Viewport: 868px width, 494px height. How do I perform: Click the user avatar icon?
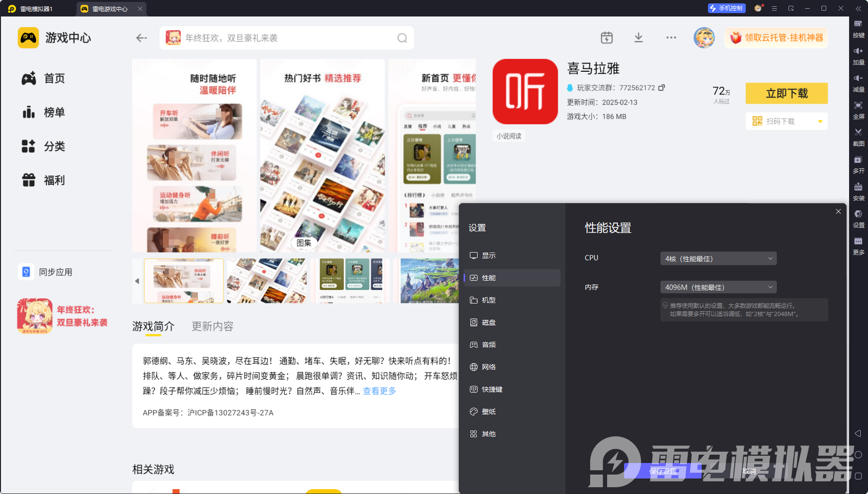(x=704, y=38)
